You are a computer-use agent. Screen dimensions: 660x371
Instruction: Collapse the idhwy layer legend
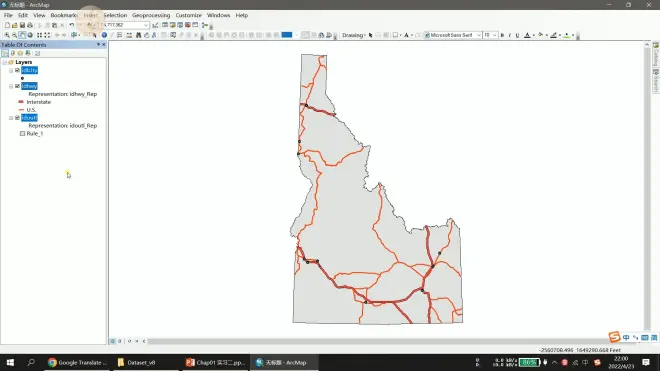pyautogui.click(x=11, y=86)
